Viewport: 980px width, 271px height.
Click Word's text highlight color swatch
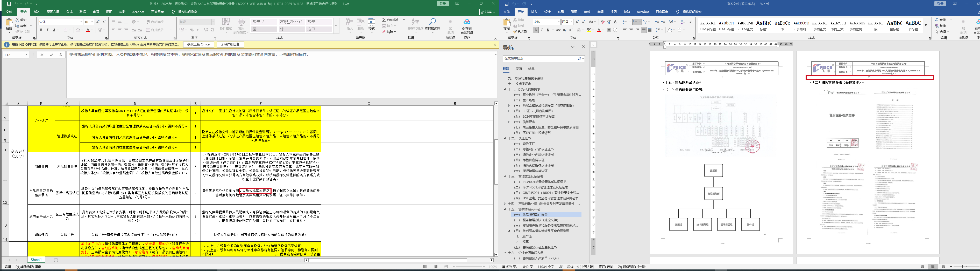click(588, 30)
